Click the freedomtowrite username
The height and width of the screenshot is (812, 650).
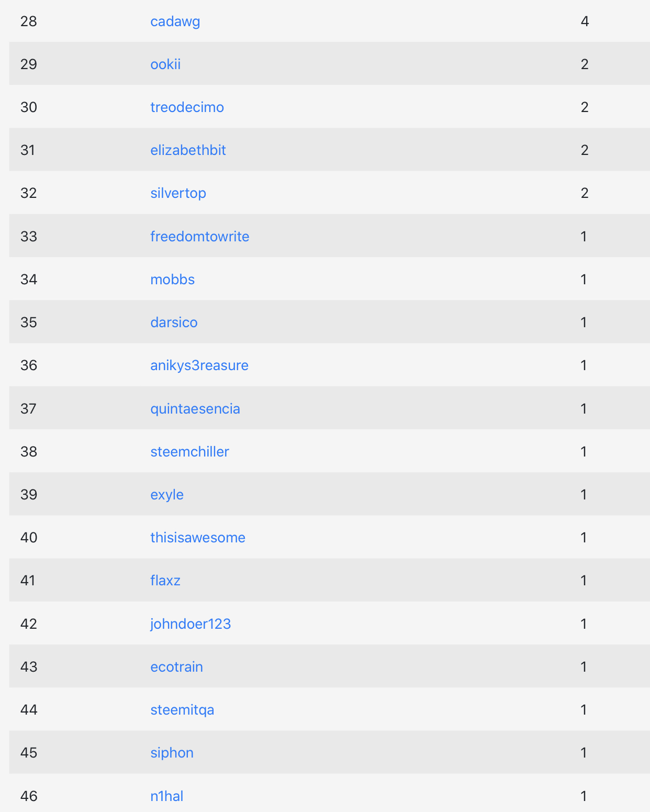click(199, 237)
